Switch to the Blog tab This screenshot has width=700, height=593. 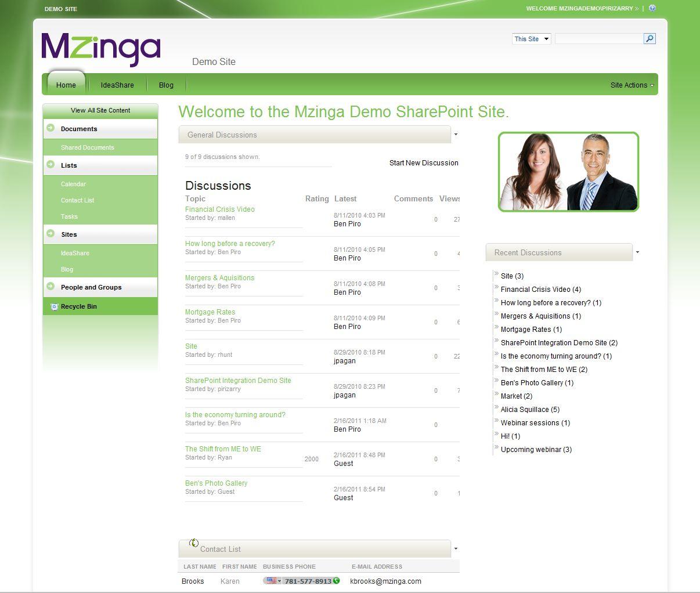click(166, 85)
